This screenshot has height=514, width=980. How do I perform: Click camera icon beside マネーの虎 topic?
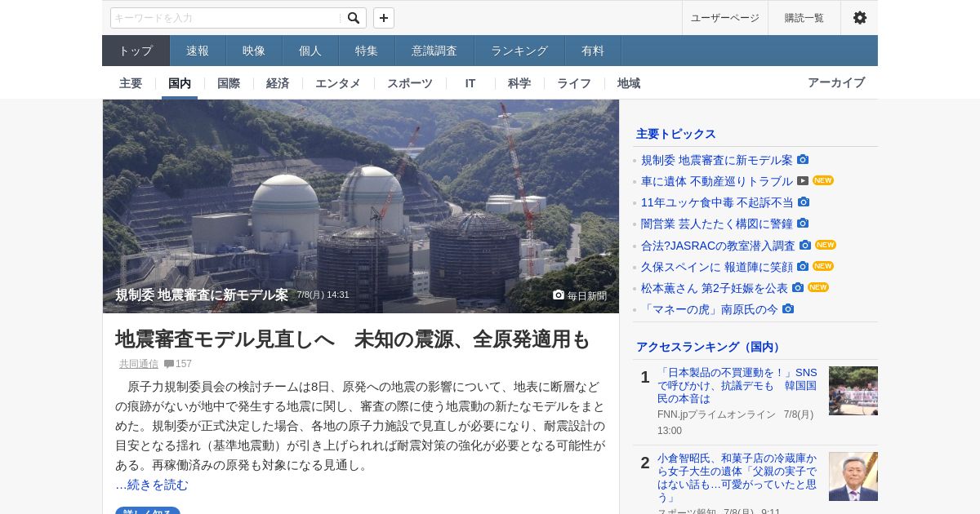pyautogui.click(x=788, y=308)
